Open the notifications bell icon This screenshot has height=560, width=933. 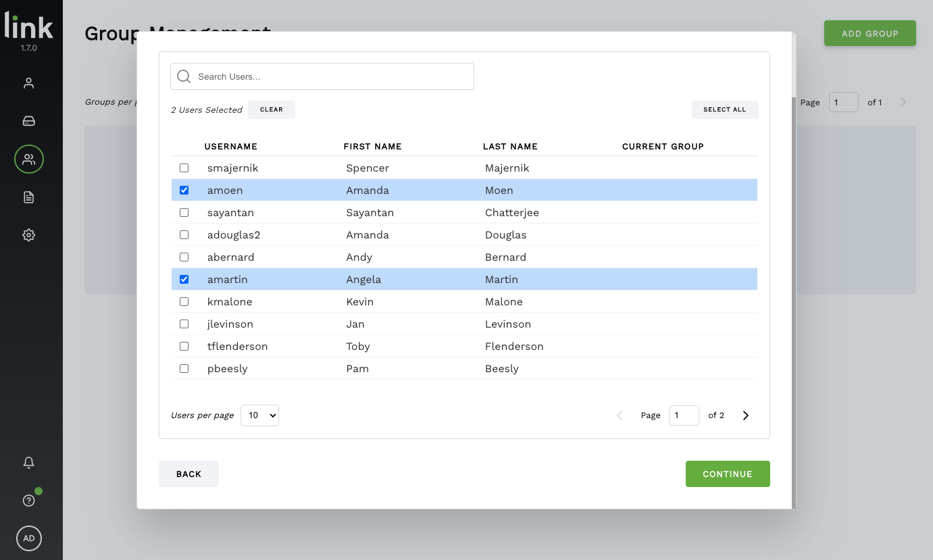pyautogui.click(x=28, y=463)
